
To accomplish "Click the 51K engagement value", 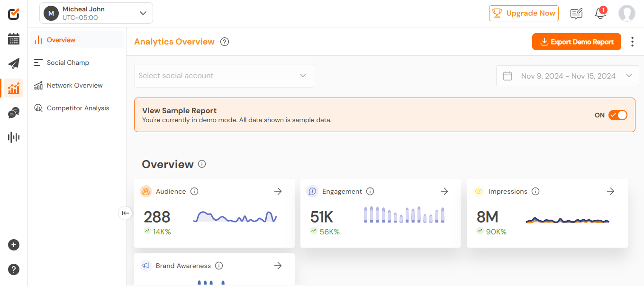I will (x=322, y=217).
